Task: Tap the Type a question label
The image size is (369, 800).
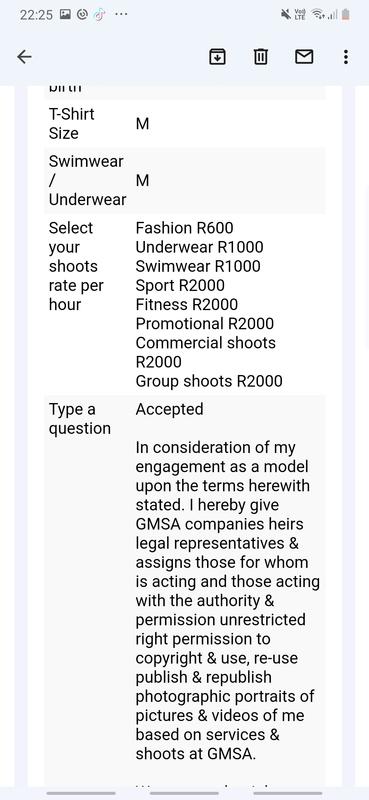Action: [80, 419]
